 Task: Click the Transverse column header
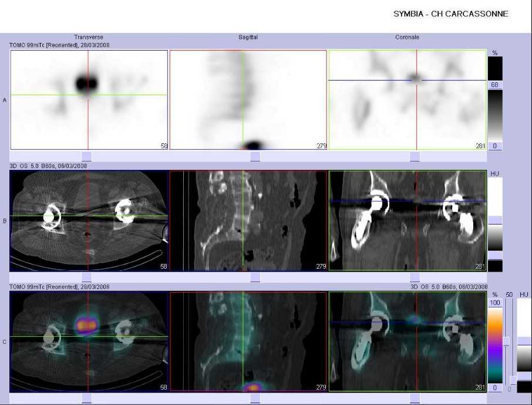point(89,37)
